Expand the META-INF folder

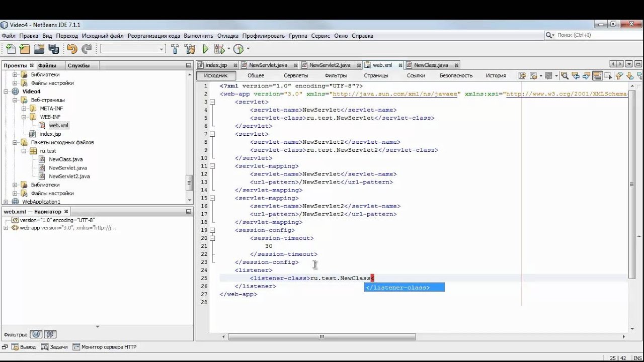coord(24,109)
